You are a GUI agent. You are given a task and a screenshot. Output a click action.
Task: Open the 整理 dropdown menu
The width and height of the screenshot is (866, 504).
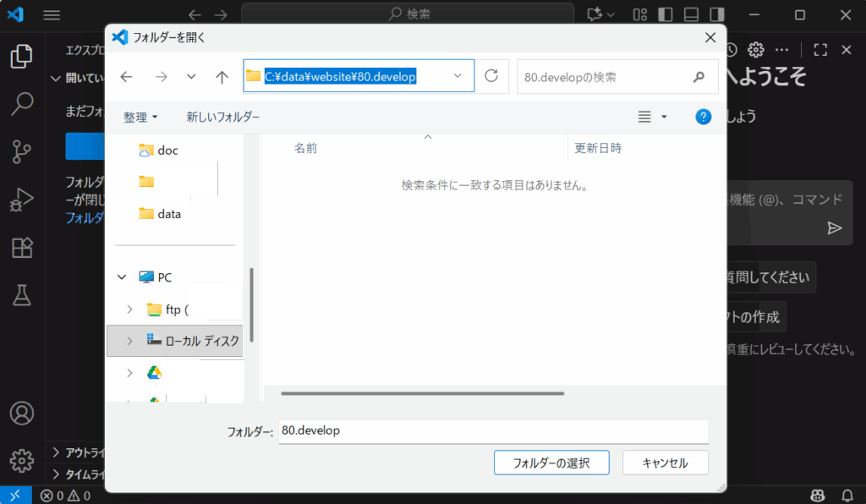pos(140,118)
